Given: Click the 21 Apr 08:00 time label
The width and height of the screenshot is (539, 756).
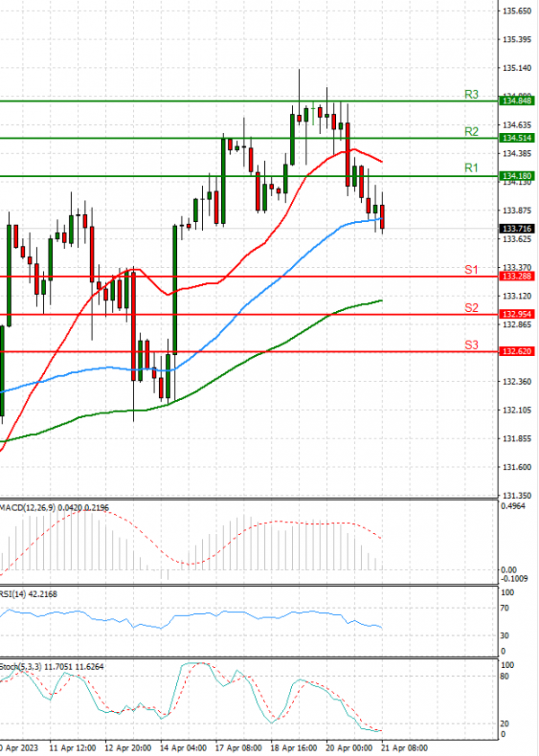Looking at the screenshot, I should click(x=404, y=748).
